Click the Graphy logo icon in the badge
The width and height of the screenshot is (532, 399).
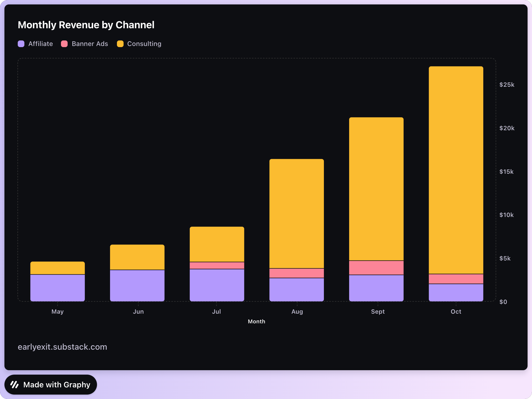(14, 385)
